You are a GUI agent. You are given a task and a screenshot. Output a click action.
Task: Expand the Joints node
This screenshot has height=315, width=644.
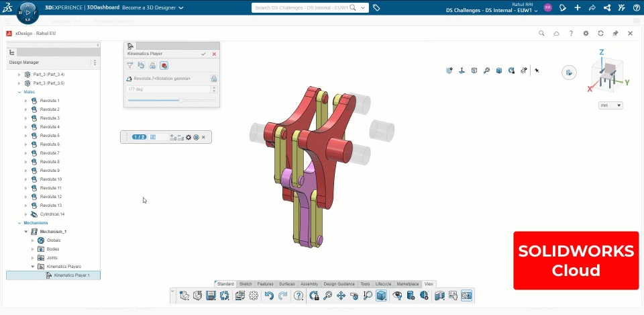pos(33,258)
